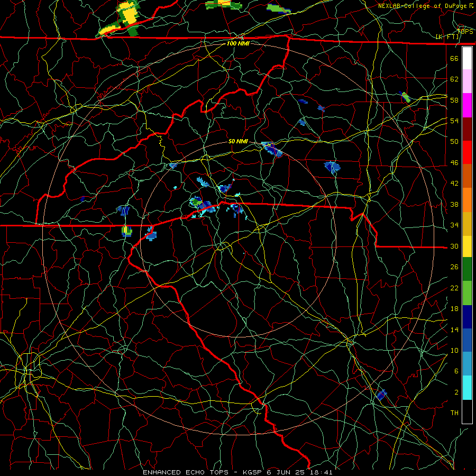This screenshot has width=476, height=476.
Task: Click the legend value "50"
Action: coord(454,142)
